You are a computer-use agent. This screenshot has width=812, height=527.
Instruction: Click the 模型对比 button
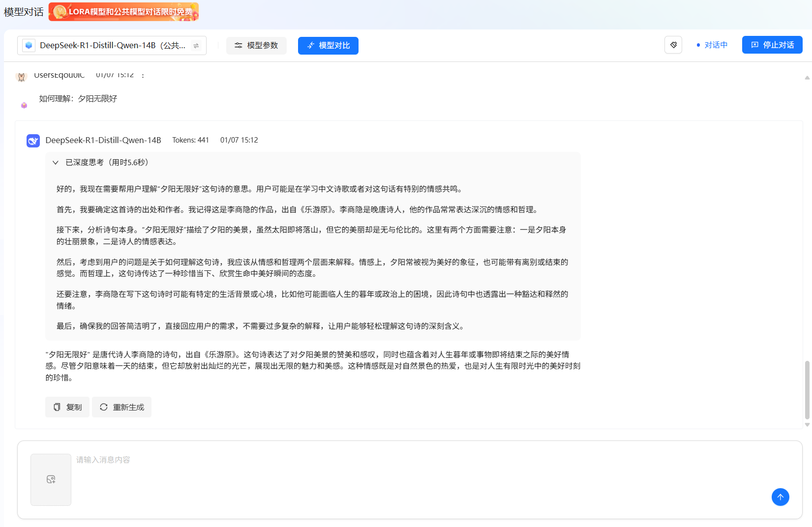point(328,45)
